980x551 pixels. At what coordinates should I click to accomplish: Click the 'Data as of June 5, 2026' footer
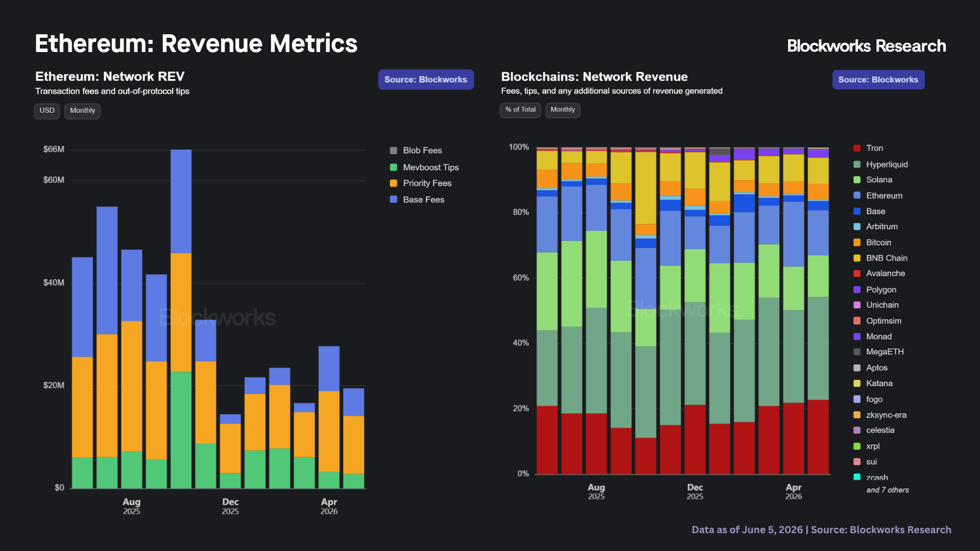click(x=821, y=530)
